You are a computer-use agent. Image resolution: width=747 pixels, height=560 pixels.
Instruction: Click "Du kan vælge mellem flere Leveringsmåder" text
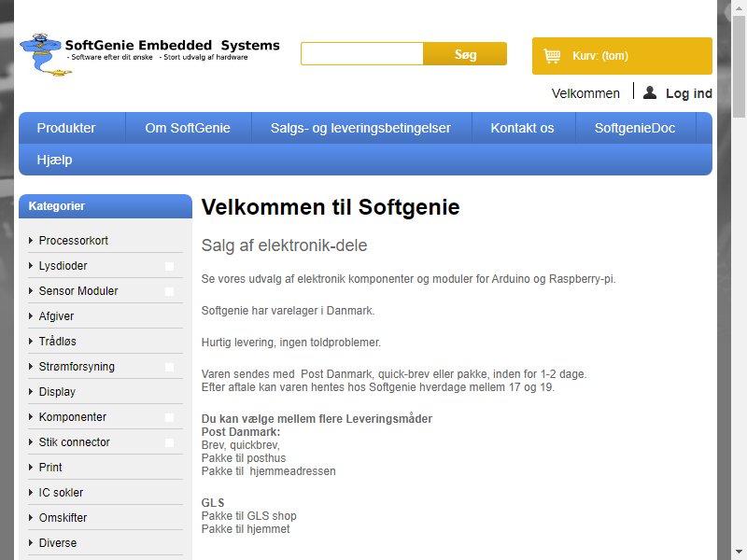point(317,418)
